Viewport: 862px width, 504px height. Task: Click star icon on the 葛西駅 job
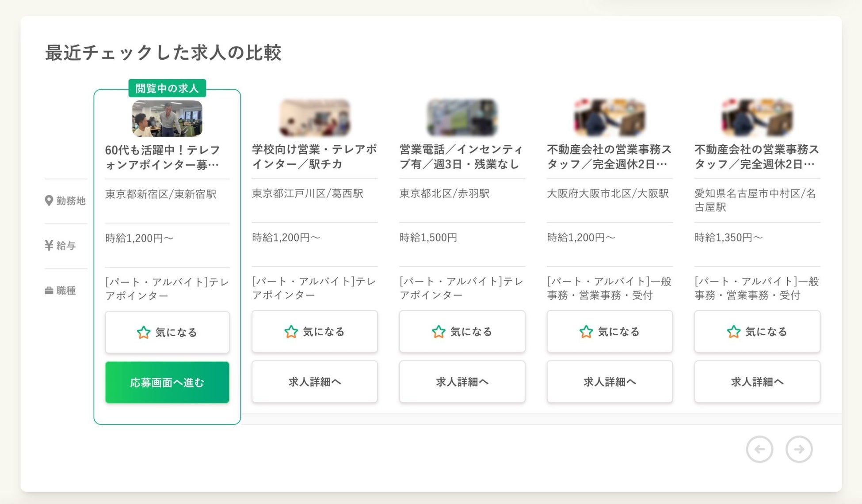291,331
